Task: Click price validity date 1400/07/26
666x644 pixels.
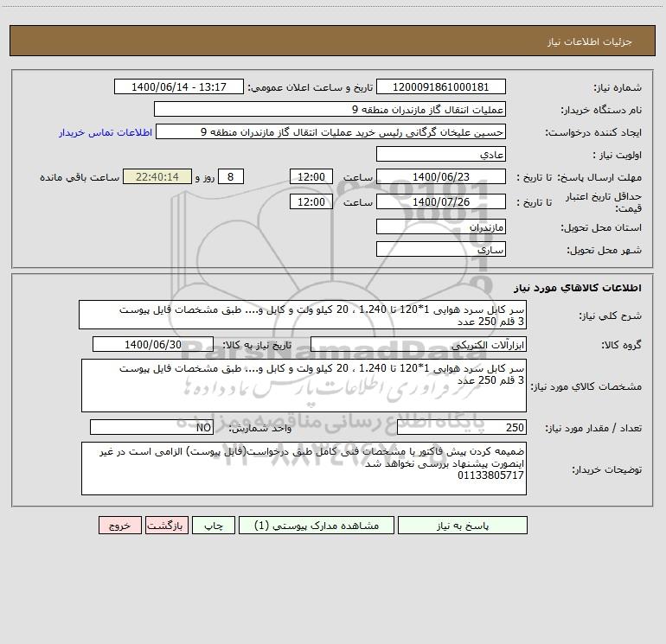Action: 441,201
